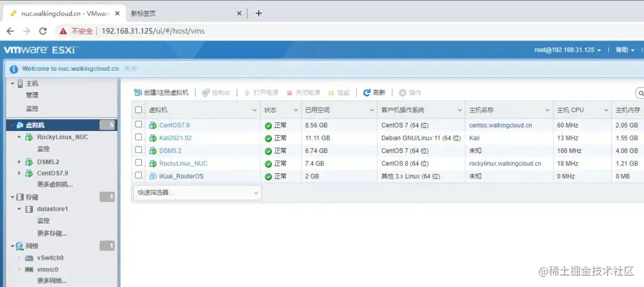The width and height of the screenshot is (644, 287).
Task: Click the 虚拟机 icon in navigator
Action: pyautogui.click(x=20, y=126)
